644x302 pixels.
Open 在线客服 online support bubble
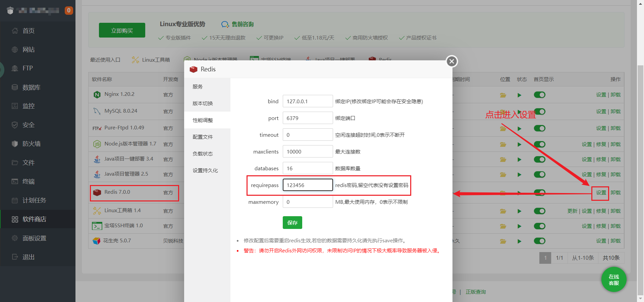coord(614,280)
